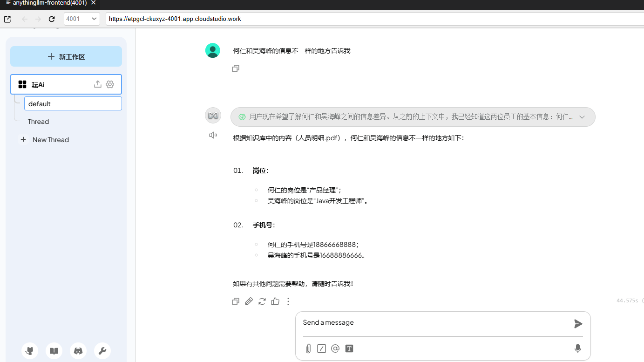This screenshot has height=362, width=644.
Task: Edit the AI response with pencil icon
Action: (249, 301)
